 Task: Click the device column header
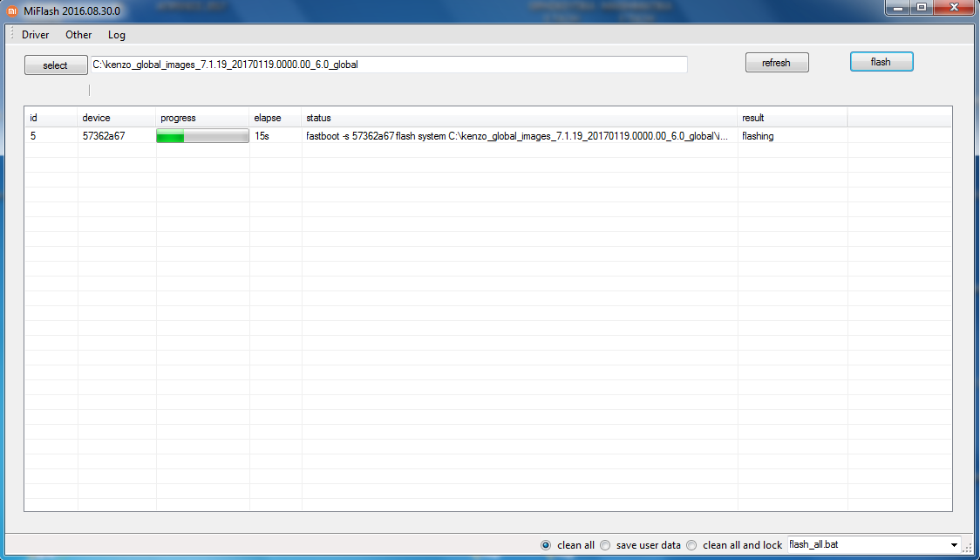117,118
